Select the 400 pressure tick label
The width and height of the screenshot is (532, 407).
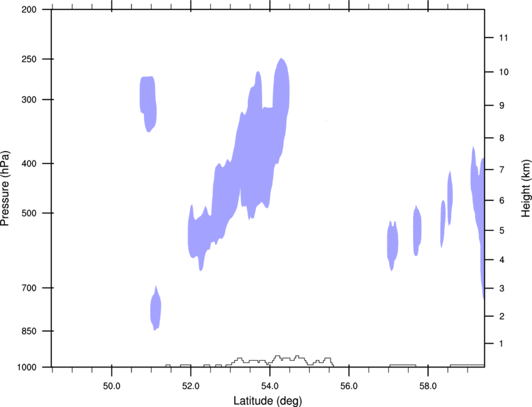[x=29, y=163]
